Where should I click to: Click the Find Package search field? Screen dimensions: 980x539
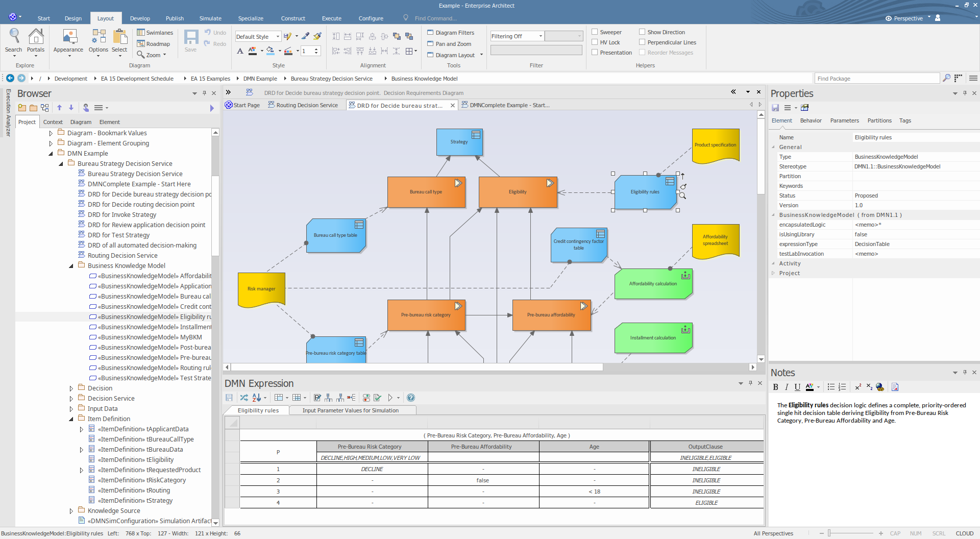876,78
